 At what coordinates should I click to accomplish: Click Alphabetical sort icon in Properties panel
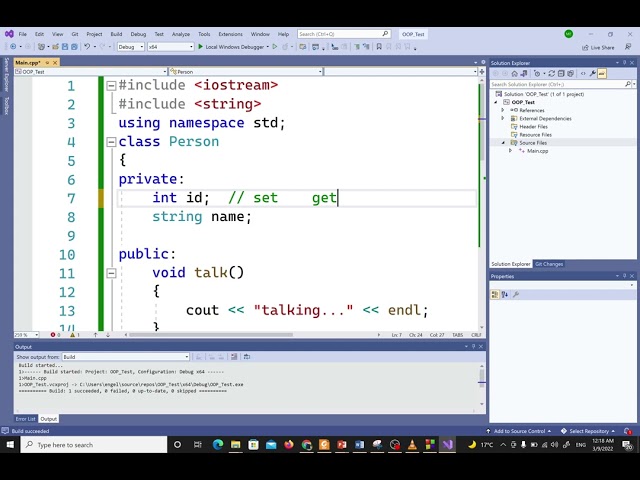pos(505,294)
